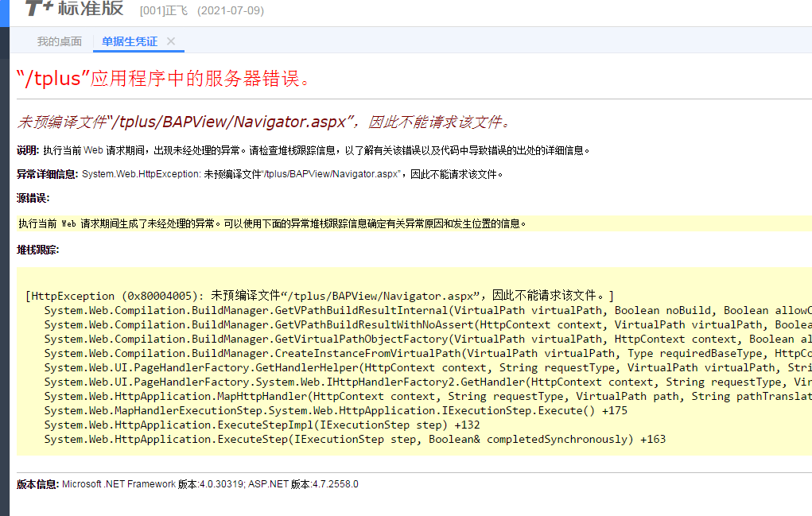Click the IHttpHandlerFactory2.GetHandler stack line

pyautogui.click(x=428, y=382)
